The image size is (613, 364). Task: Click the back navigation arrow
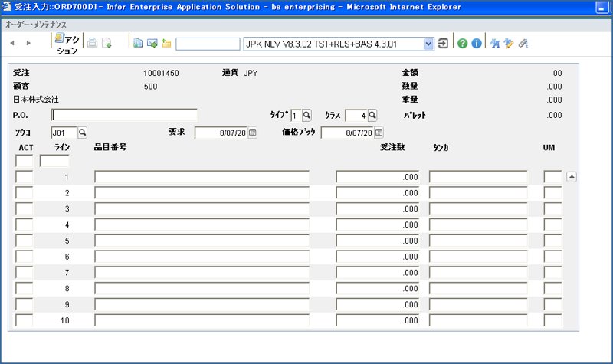[12, 43]
